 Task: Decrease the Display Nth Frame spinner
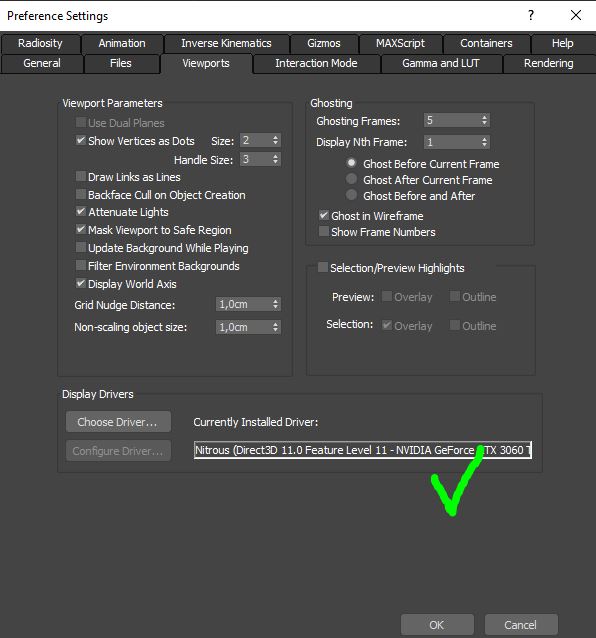pos(484,144)
